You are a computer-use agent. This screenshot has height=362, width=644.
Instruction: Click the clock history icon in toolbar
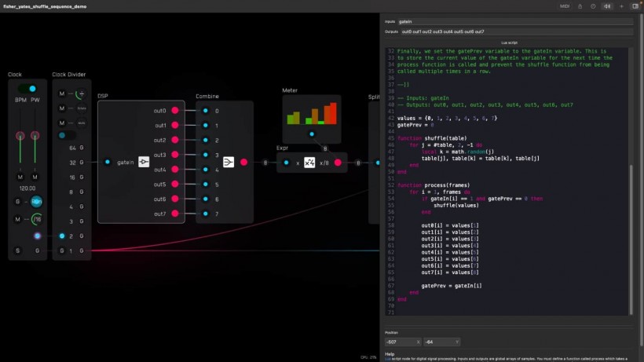593,6
